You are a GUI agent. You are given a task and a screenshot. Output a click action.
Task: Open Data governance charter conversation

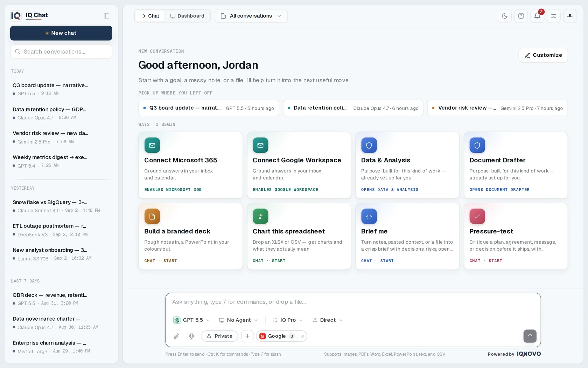(x=61, y=323)
